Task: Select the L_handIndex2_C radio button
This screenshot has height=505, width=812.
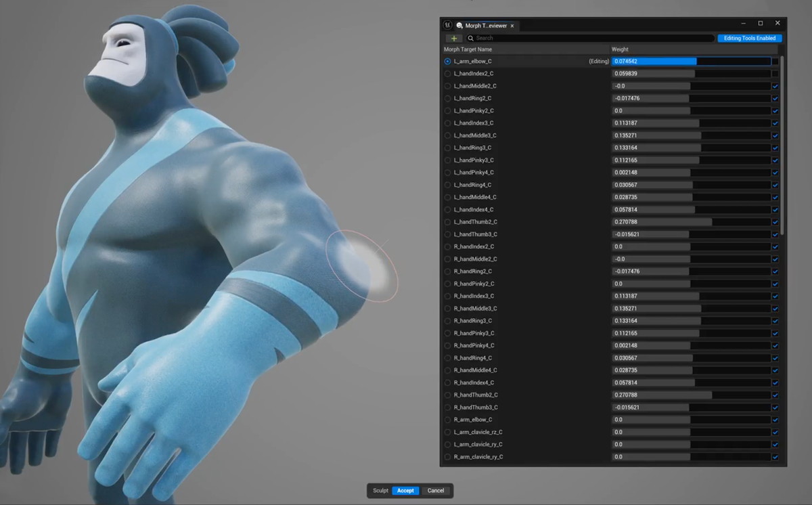Action: tap(447, 74)
